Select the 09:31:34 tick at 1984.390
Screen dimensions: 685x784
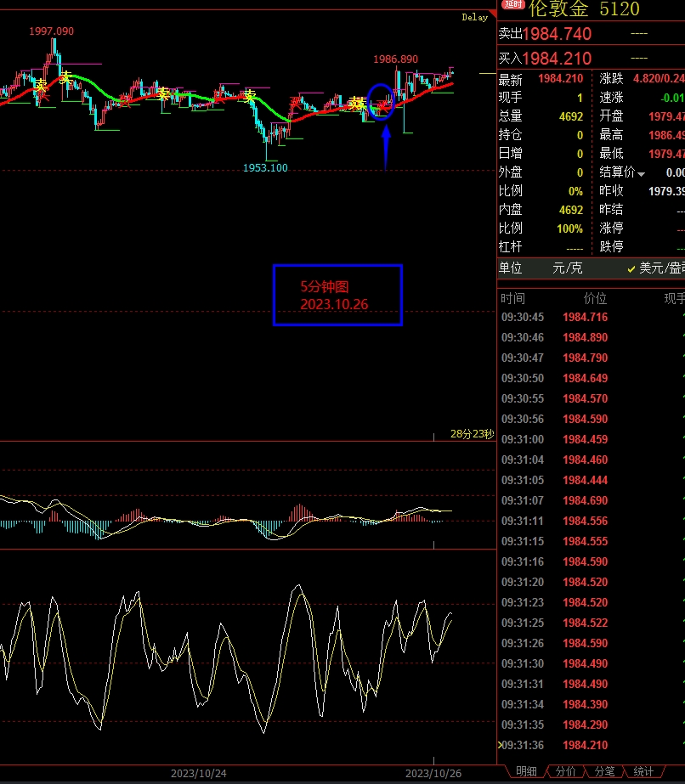point(592,704)
